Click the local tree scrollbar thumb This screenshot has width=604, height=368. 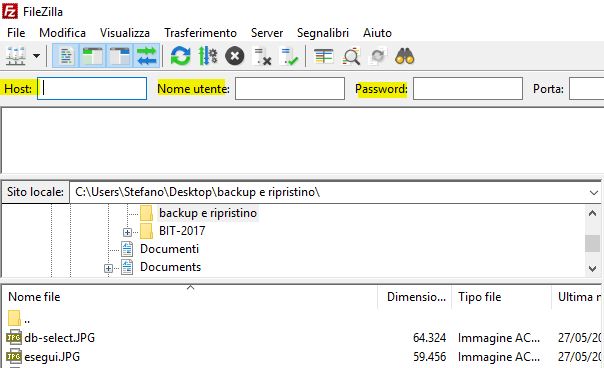point(592,243)
